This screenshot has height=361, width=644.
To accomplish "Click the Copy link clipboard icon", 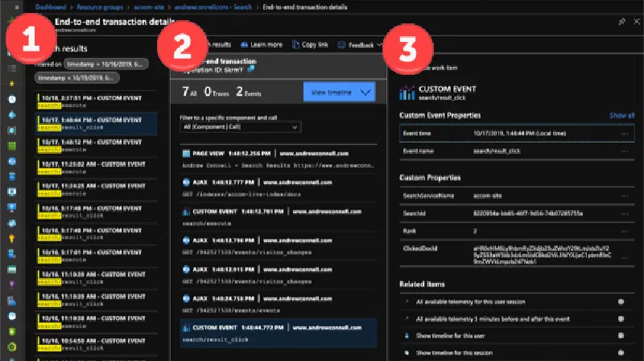I will 295,44.
